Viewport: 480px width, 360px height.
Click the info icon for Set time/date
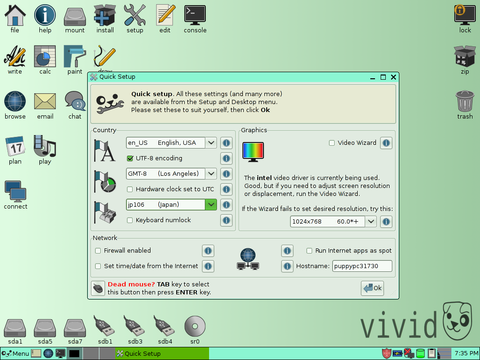pos(208,266)
